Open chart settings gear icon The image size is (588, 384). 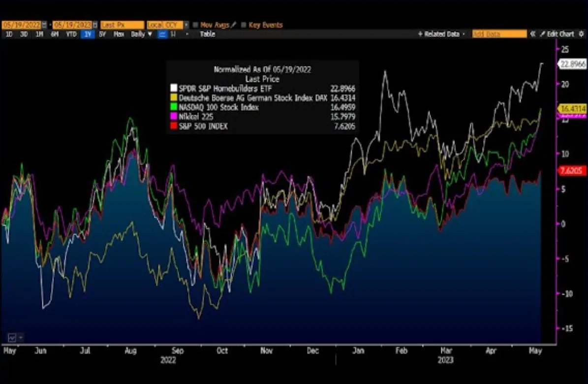(581, 34)
